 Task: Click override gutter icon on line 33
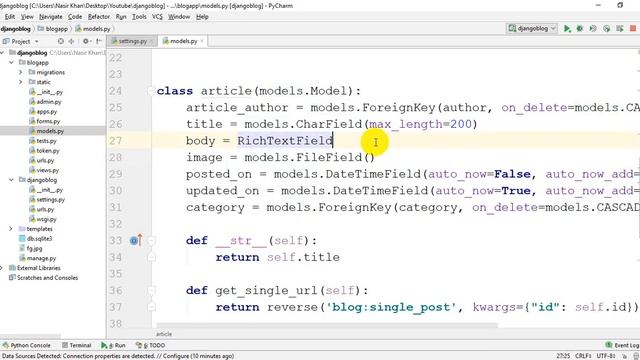[136, 240]
